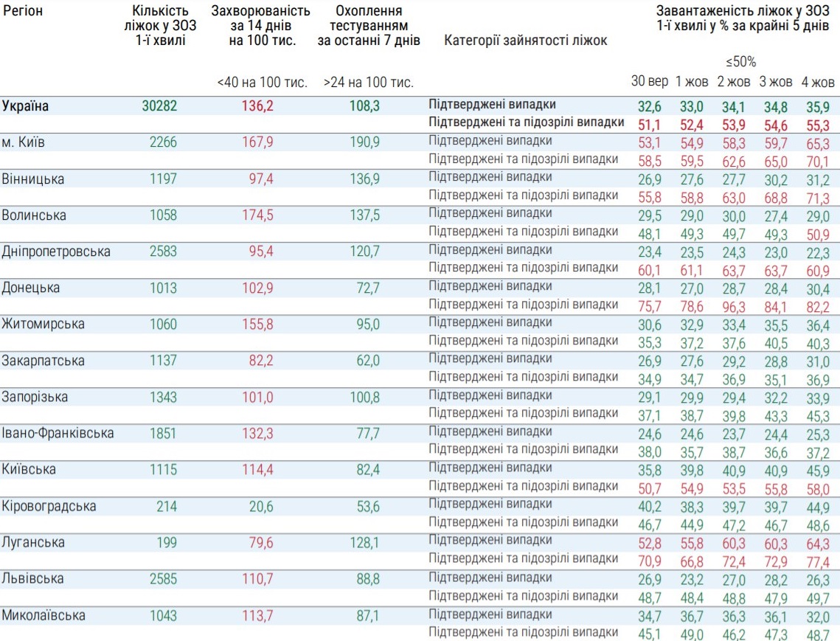The width and height of the screenshot is (840, 641).
Task: Click the "Категорії зайнятості ліжок" header
Action: (526, 41)
